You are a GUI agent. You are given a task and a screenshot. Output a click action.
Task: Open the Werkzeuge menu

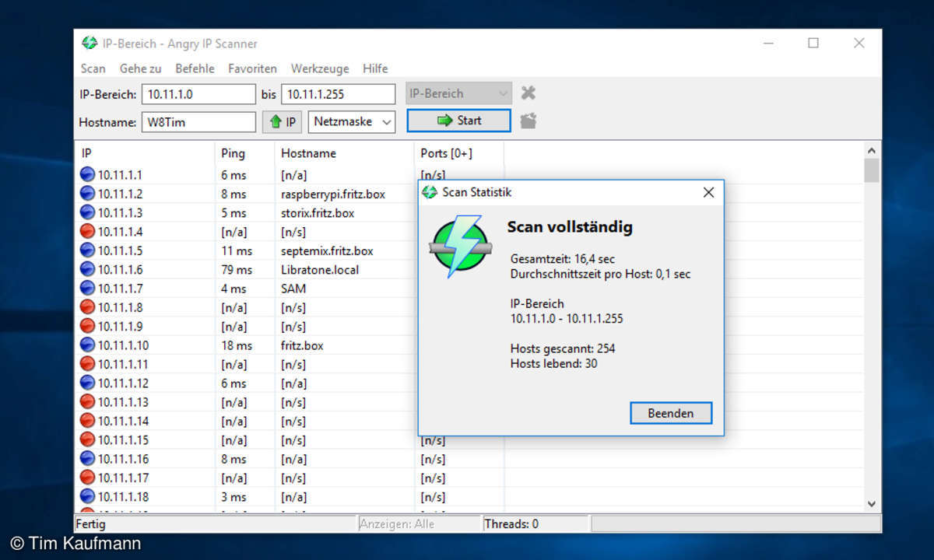(320, 68)
